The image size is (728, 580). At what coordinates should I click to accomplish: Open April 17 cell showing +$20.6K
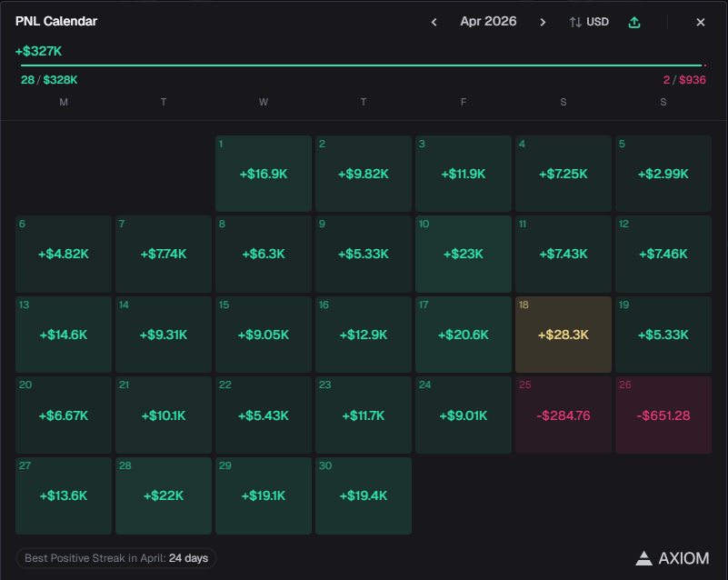click(464, 335)
